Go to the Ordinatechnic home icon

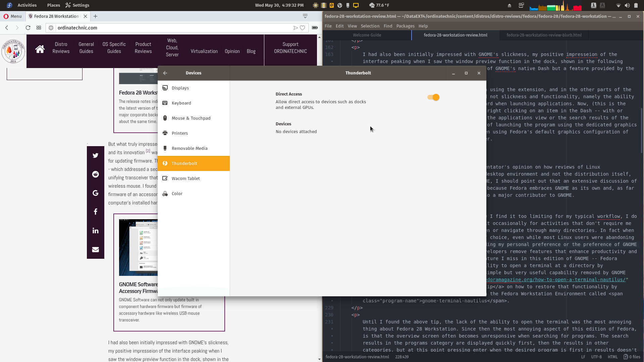click(x=40, y=49)
